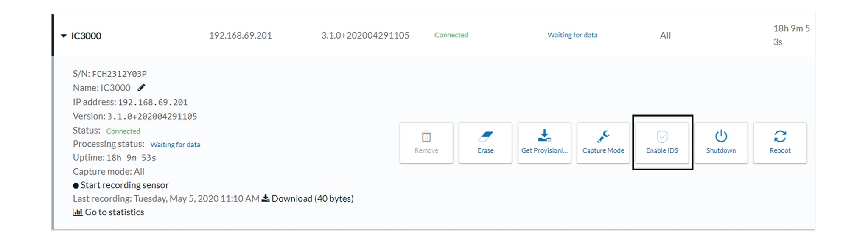Click the Get Provisioning download button

(544, 143)
